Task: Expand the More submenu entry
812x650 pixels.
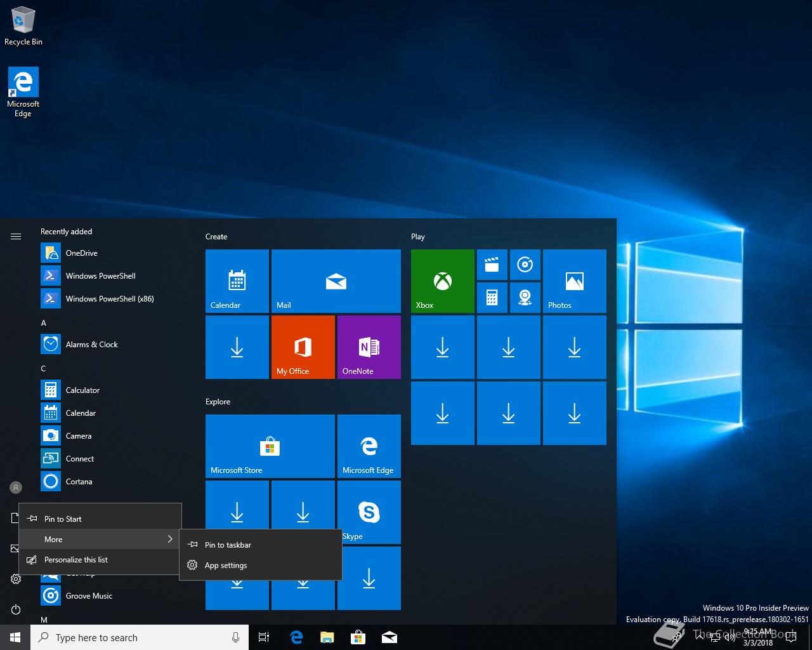Action: coord(100,540)
